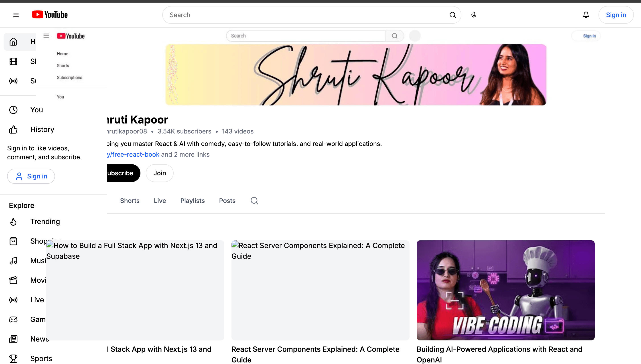The width and height of the screenshot is (641, 364).
Task: Switch to the Playlists tab
Action: (x=192, y=201)
